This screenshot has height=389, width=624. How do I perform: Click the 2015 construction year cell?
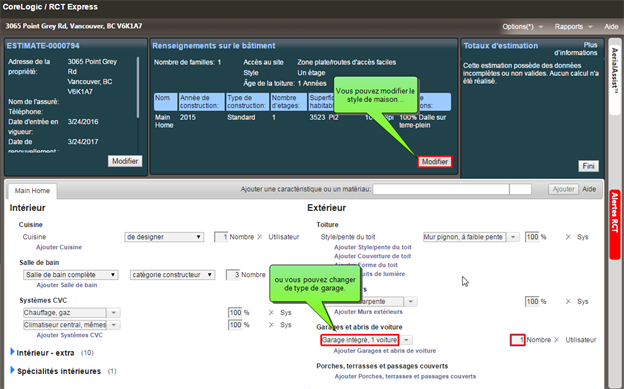187,117
